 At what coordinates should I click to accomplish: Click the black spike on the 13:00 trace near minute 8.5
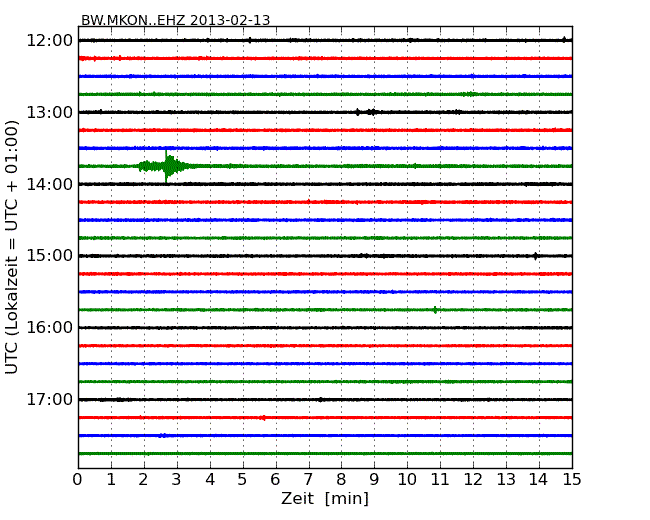(358, 112)
